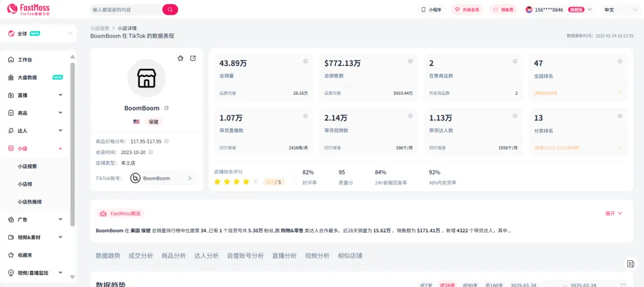Expand the 商品 sidebar menu
Image resolution: width=644 pixels, height=287 pixels.
click(x=60, y=113)
